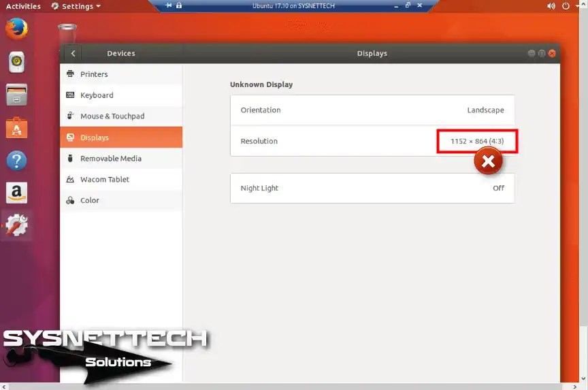The height and width of the screenshot is (390, 588).
Task: Open the Trash icon on the desktop
Action: pos(67,33)
